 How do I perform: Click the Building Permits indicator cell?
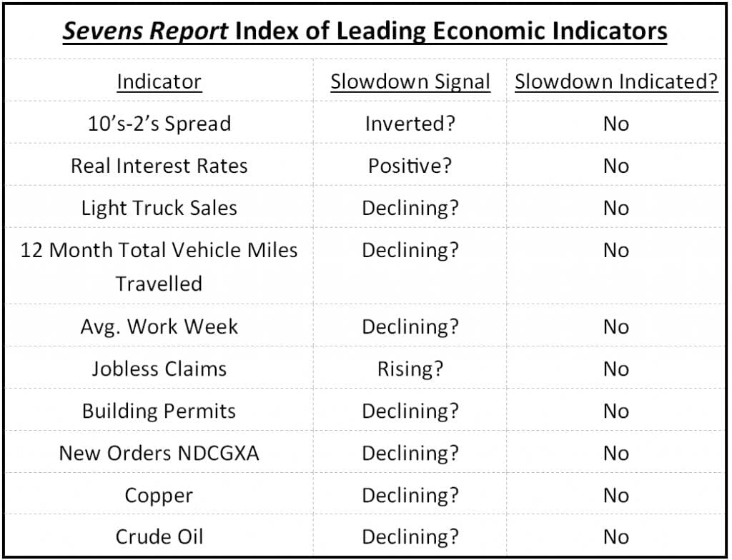tap(159, 411)
